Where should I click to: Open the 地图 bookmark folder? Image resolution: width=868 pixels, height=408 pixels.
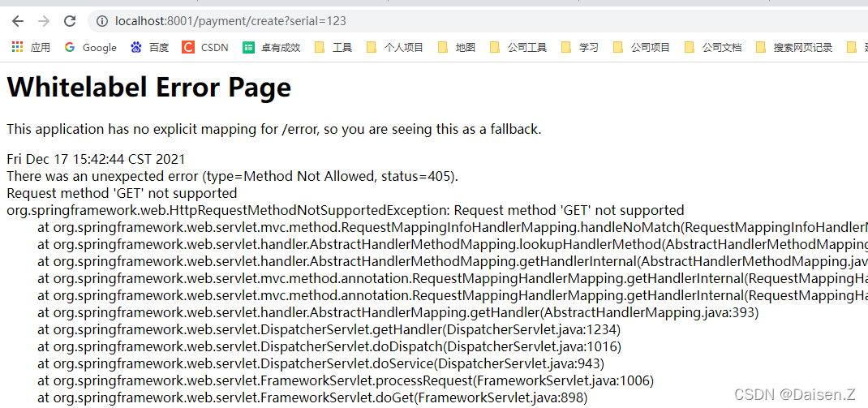(x=457, y=48)
